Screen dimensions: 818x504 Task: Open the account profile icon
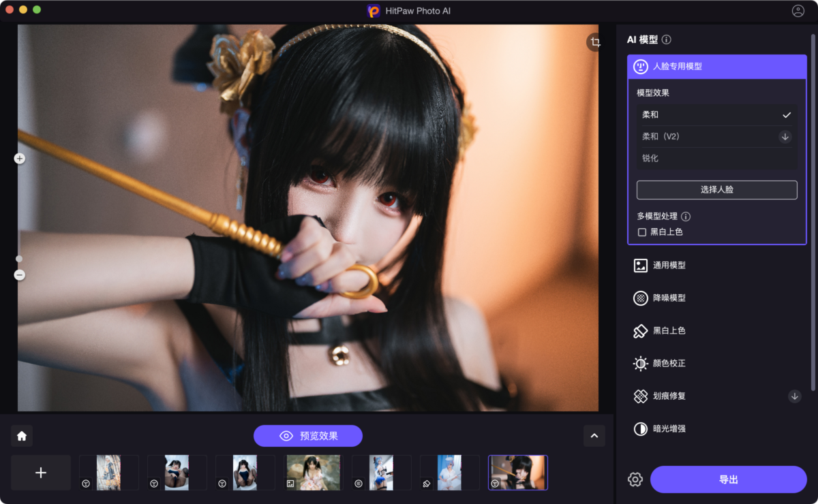(798, 11)
